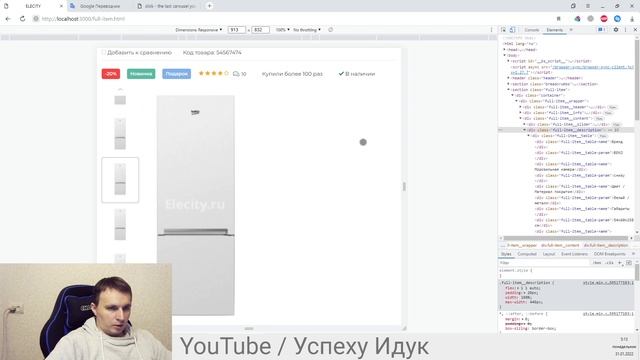This screenshot has height=360, width=640.
Task: Click the main Beko fridge product image
Action: pos(196,205)
